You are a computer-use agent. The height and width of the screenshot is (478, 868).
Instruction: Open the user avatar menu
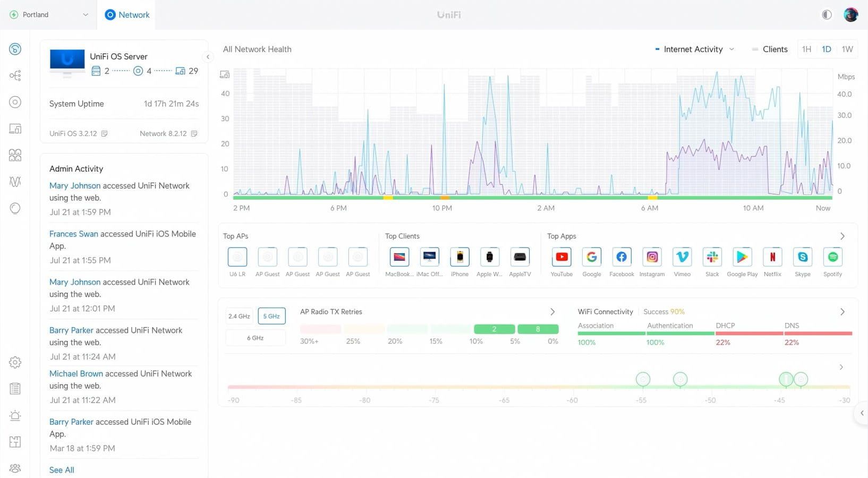851,15
